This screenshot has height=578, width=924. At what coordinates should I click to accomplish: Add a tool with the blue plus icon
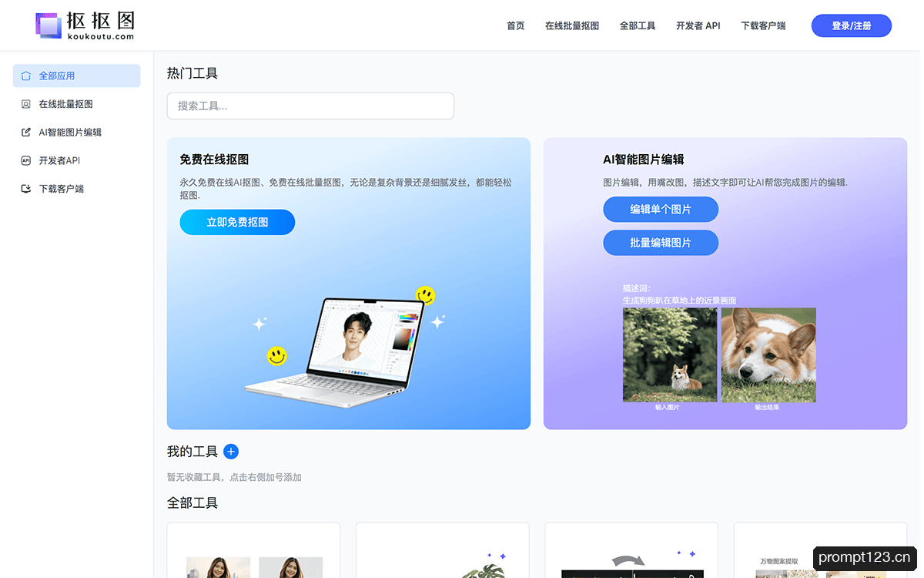coord(231,452)
